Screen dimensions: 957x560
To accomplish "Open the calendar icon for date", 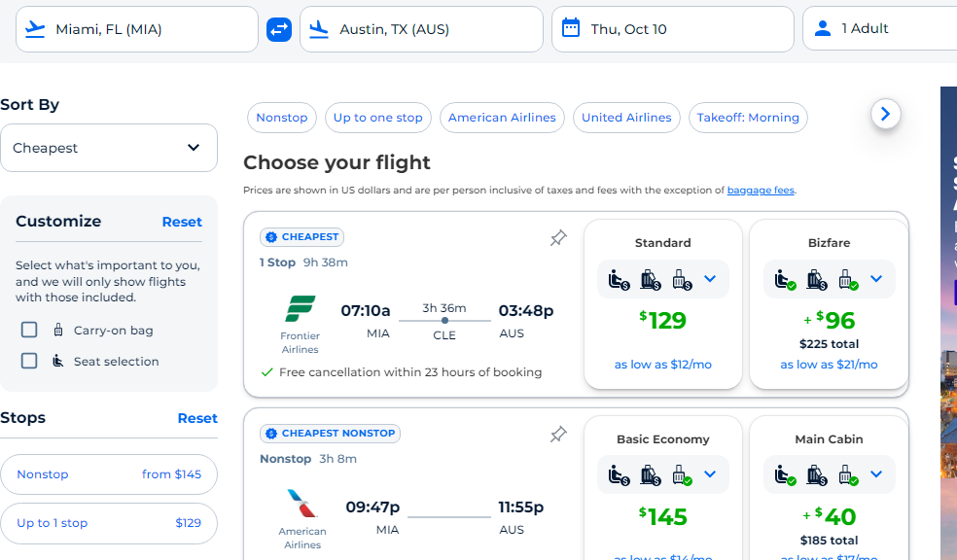I will pyautogui.click(x=571, y=28).
